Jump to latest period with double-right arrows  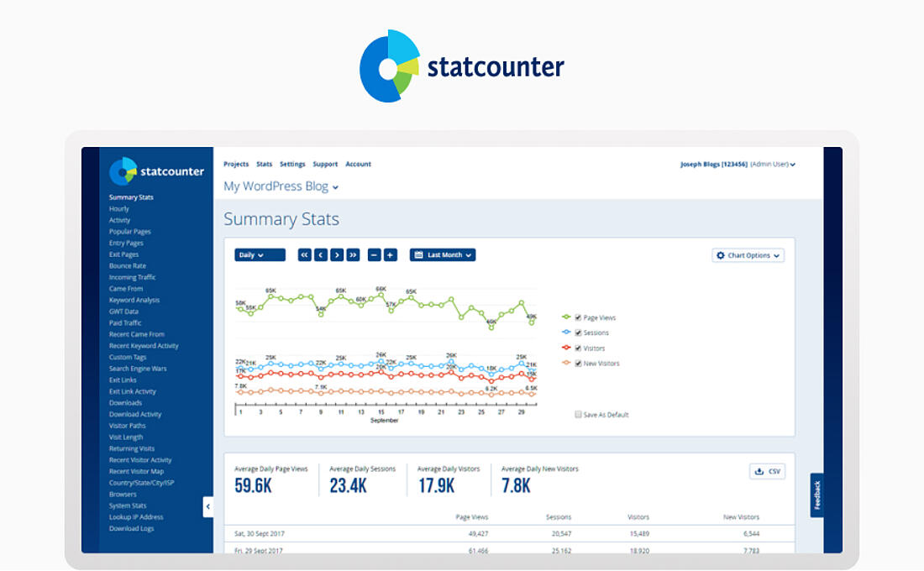point(353,255)
